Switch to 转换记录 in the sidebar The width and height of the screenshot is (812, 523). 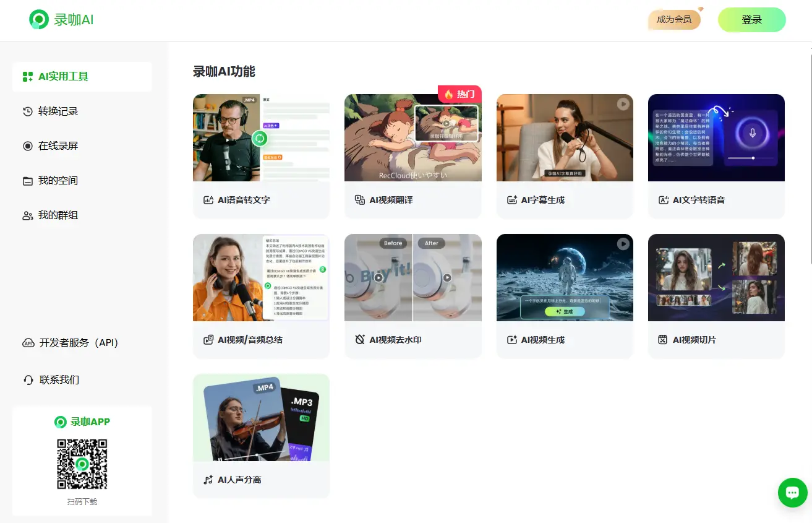58,111
